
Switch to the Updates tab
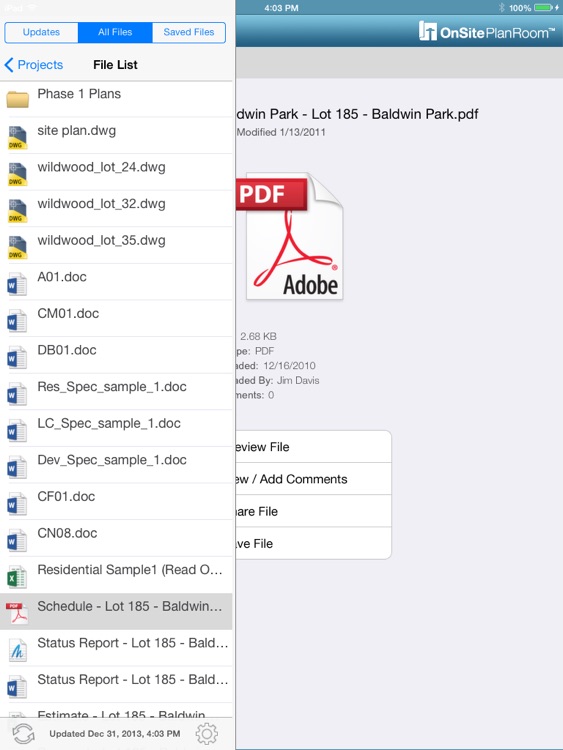41,33
